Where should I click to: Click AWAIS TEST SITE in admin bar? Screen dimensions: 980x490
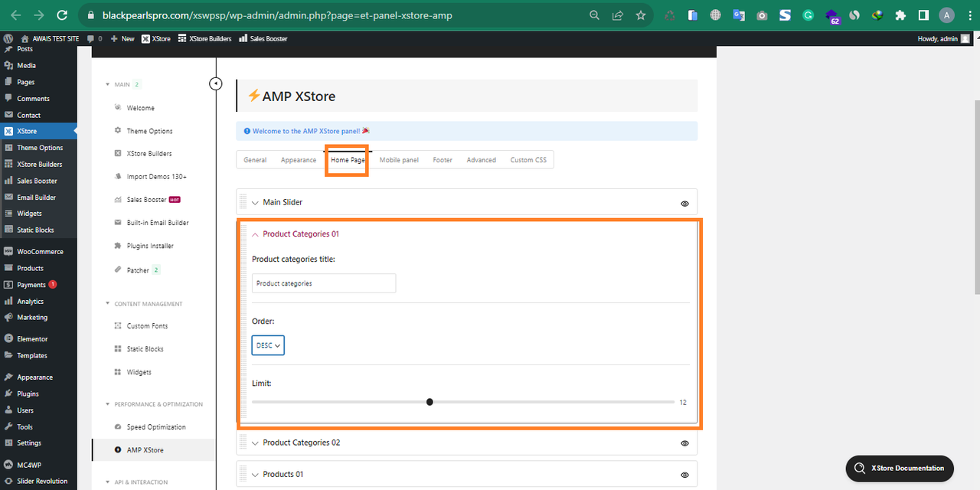click(50, 38)
